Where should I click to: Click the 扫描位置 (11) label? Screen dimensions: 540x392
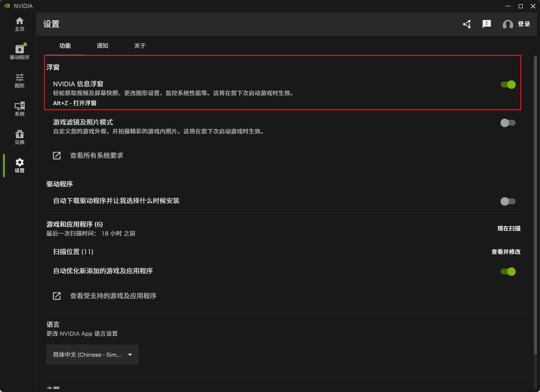[x=73, y=252]
